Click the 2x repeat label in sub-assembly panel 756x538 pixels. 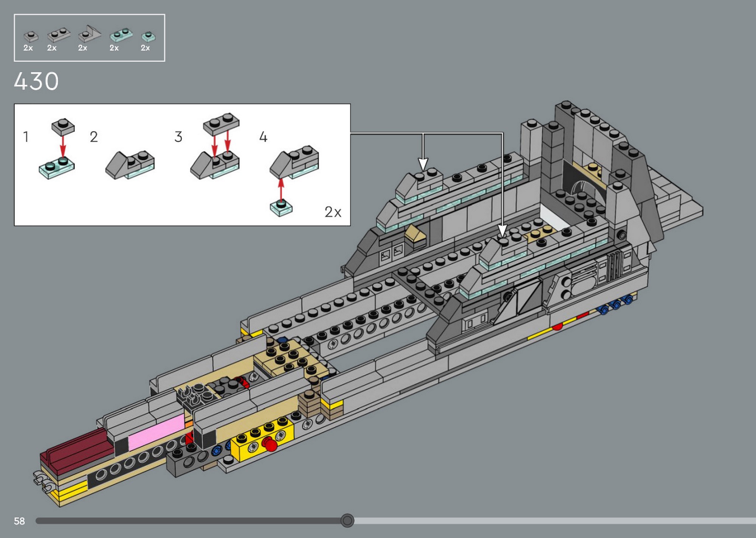[333, 212]
